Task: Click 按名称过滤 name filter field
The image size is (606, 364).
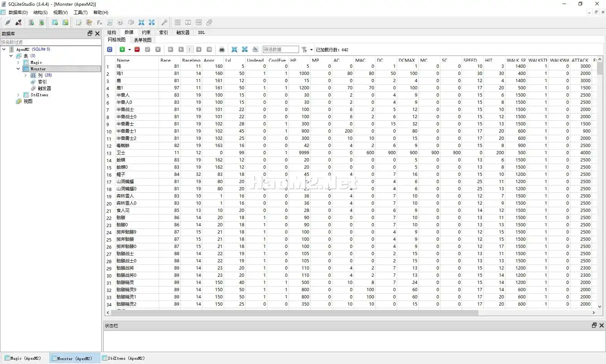Action: coord(51,42)
